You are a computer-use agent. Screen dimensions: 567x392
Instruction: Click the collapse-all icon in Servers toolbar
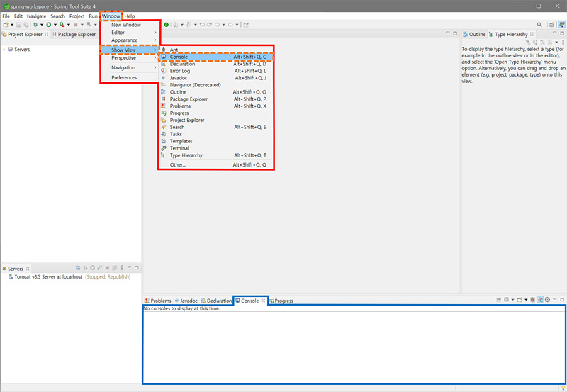(78, 268)
